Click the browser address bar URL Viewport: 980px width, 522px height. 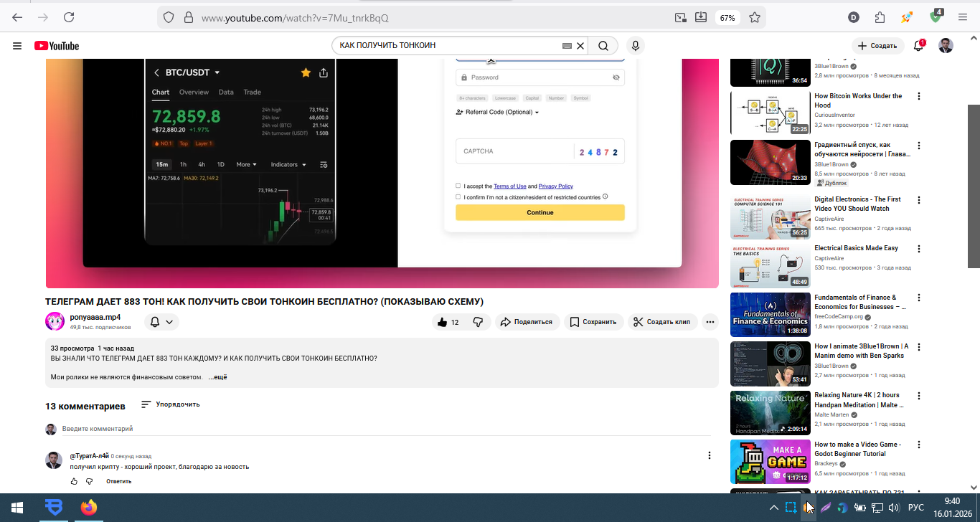(x=295, y=18)
